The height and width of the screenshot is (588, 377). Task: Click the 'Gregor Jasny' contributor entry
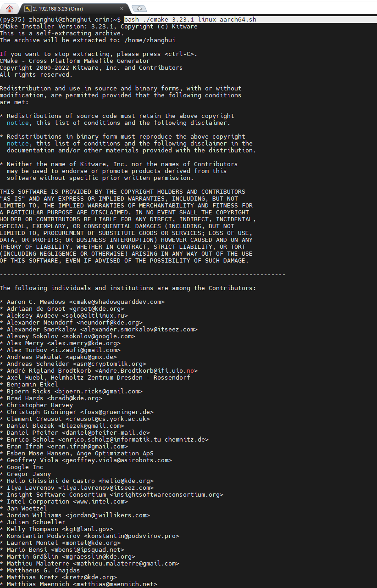pos(28,474)
